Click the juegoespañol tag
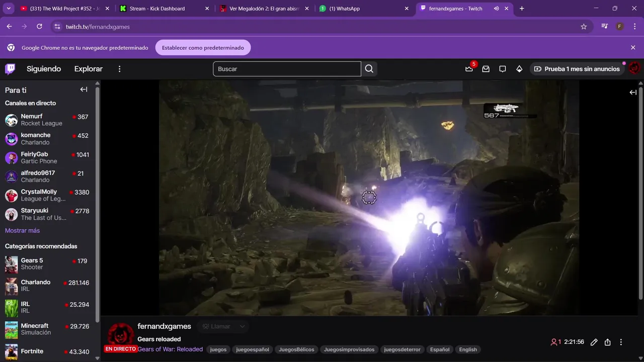 click(x=253, y=349)
